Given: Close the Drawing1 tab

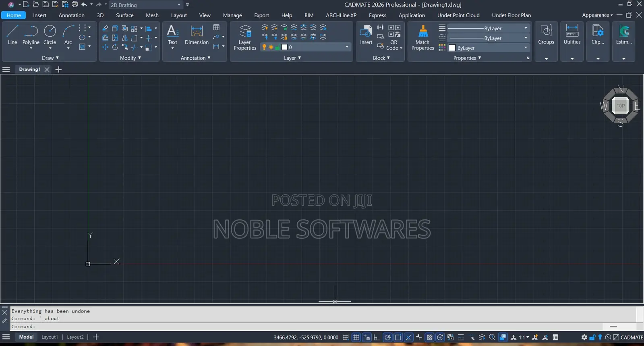Looking at the screenshot, I should point(47,69).
